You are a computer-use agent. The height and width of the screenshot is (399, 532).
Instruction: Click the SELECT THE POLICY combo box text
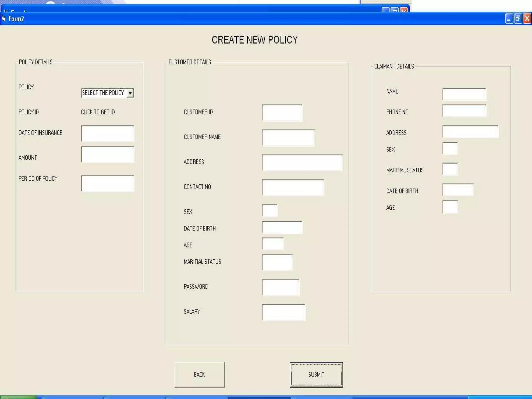click(x=103, y=93)
